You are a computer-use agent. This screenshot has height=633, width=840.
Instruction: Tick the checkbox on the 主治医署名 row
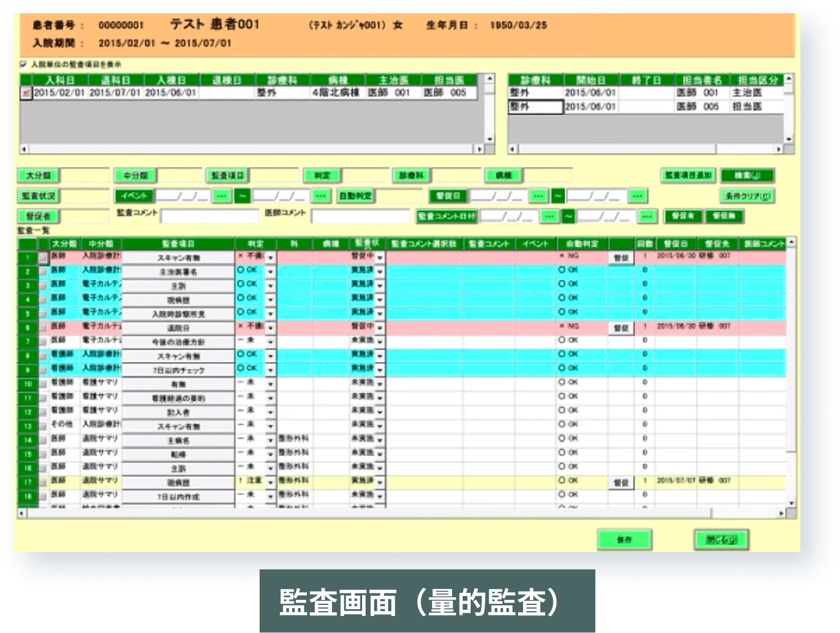(x=44, y=270)
